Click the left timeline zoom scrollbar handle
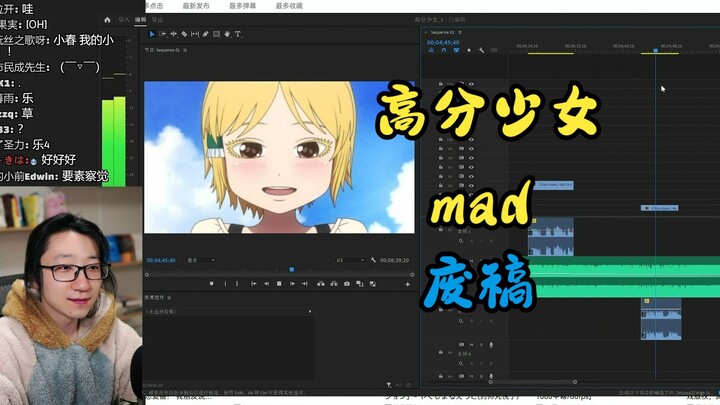This screenshot has width=720, height=405. tap(490, 382)
